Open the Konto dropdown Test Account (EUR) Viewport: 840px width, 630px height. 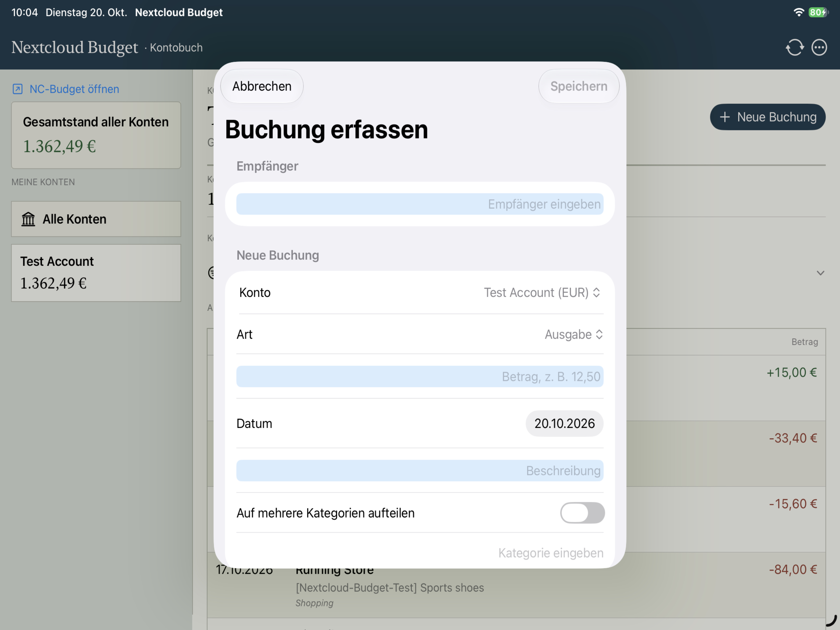pos(542,292)
